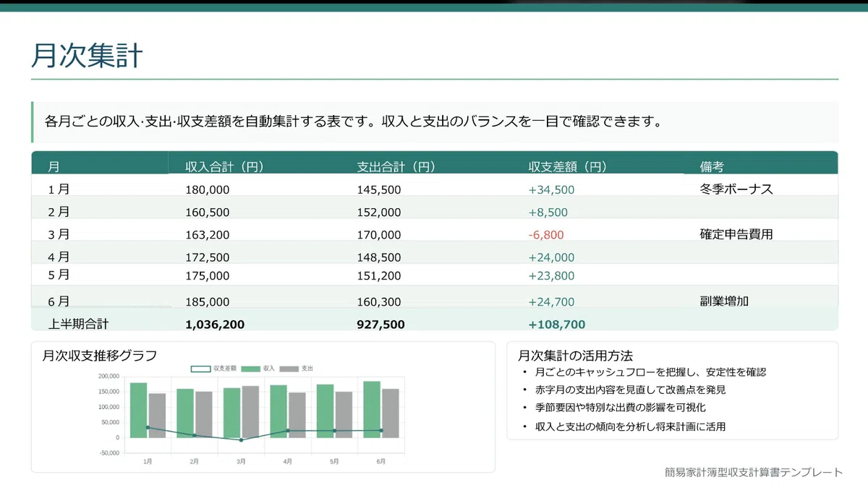
Task: Click the +108,700 total balance value
Action: pyautogui.click(x=557, y=325)
